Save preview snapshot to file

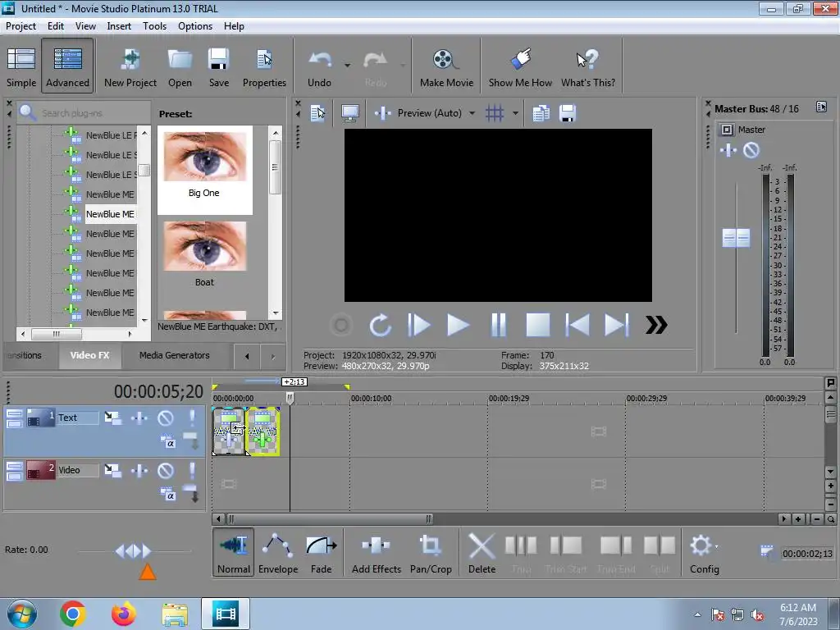tap(568, 113)
